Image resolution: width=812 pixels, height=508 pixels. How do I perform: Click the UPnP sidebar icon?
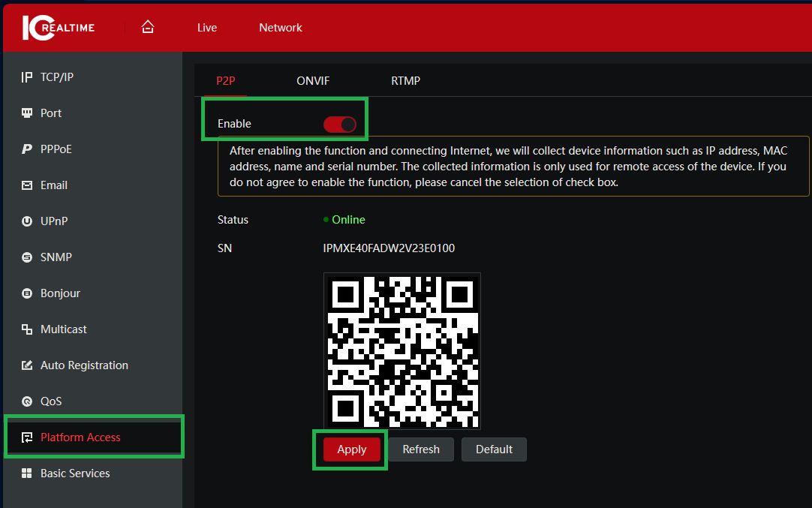click(27, 221)
